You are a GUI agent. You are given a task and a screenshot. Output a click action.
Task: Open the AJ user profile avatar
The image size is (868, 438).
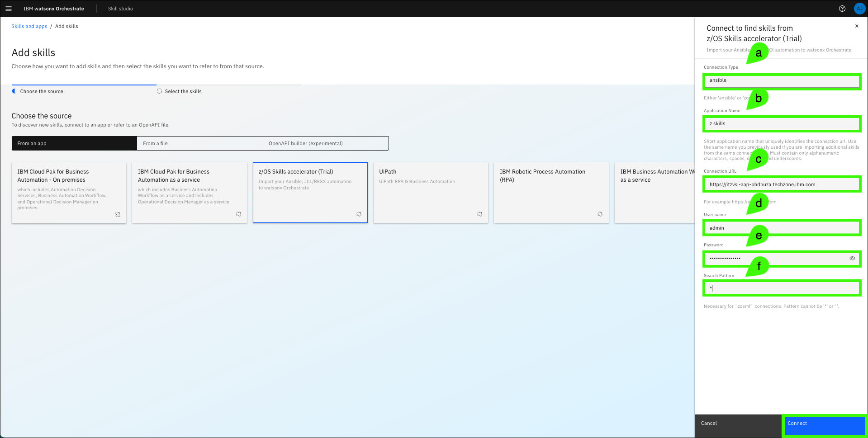[859, 9]
